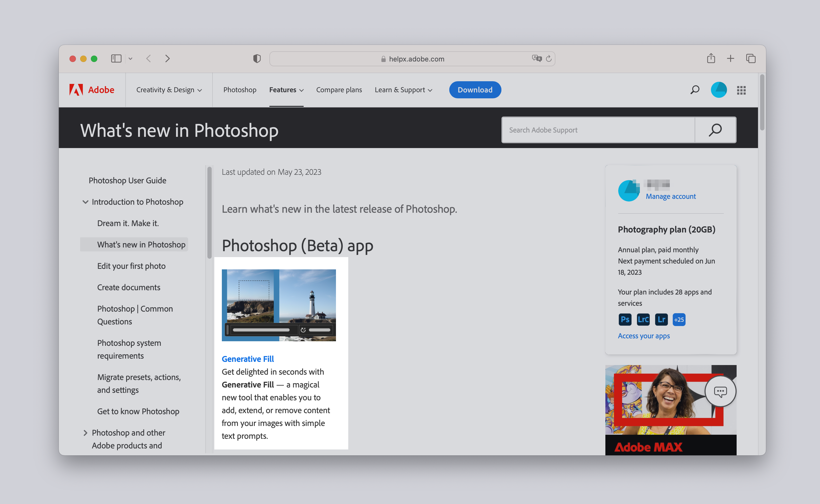The height and width of the screenshot is (504, 820).
Task: Click the +25 more apps badge
Action: pos(679,319)
